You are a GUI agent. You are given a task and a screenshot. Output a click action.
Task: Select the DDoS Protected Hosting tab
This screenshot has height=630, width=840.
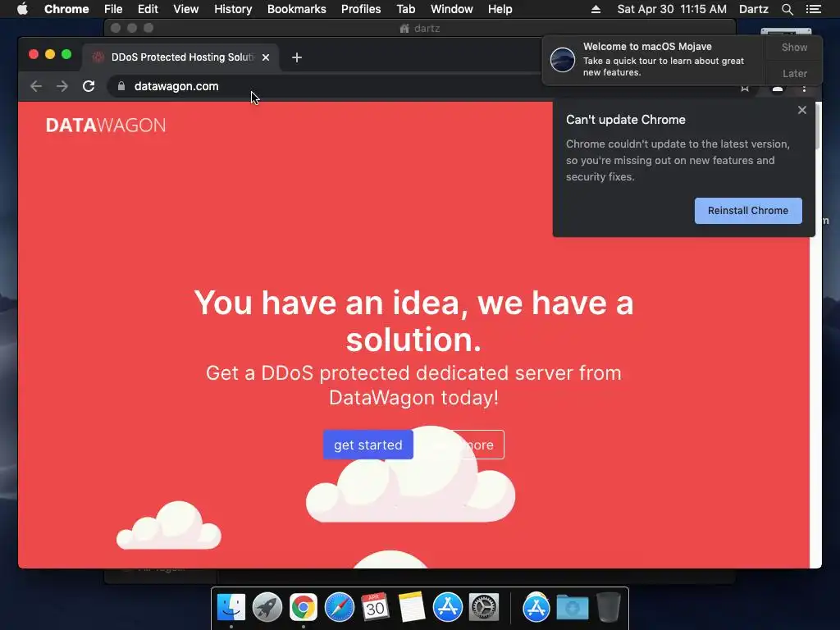click(180, 57)
